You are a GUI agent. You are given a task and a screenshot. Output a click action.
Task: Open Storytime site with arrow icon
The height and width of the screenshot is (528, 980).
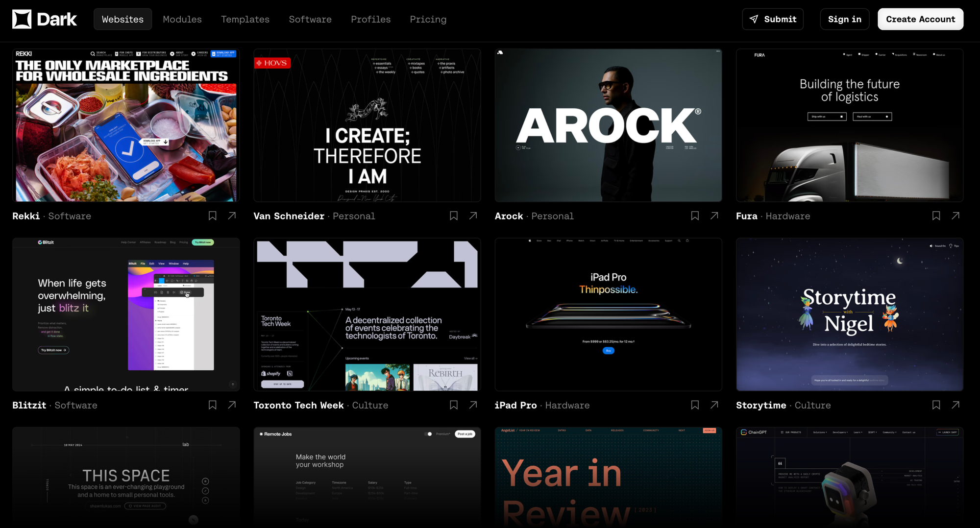955,405
